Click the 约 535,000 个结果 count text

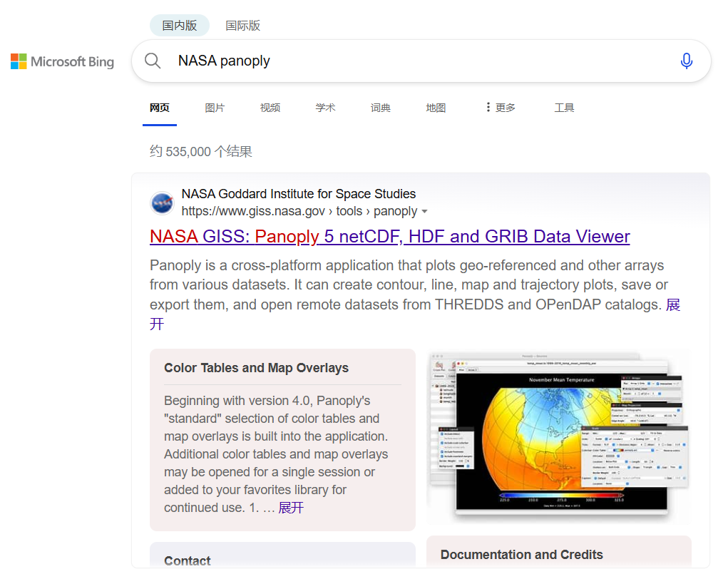click(x=201, y=151)
